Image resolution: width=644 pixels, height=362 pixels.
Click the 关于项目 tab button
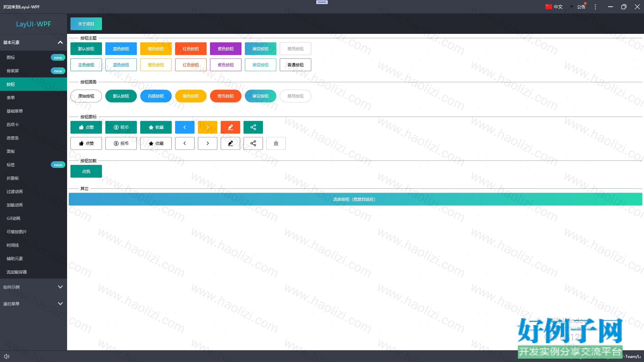pos(86,24)
